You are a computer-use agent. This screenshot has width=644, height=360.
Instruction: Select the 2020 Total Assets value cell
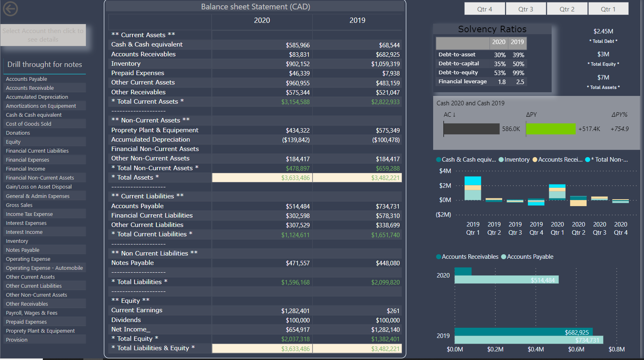(262, 178)
